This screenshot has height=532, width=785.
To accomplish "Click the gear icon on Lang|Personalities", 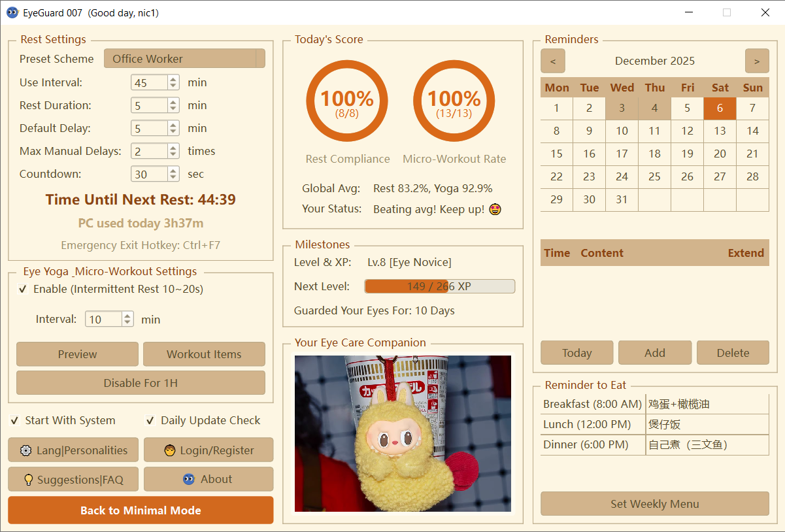I will pyautogui.click(x=25, y=450).
